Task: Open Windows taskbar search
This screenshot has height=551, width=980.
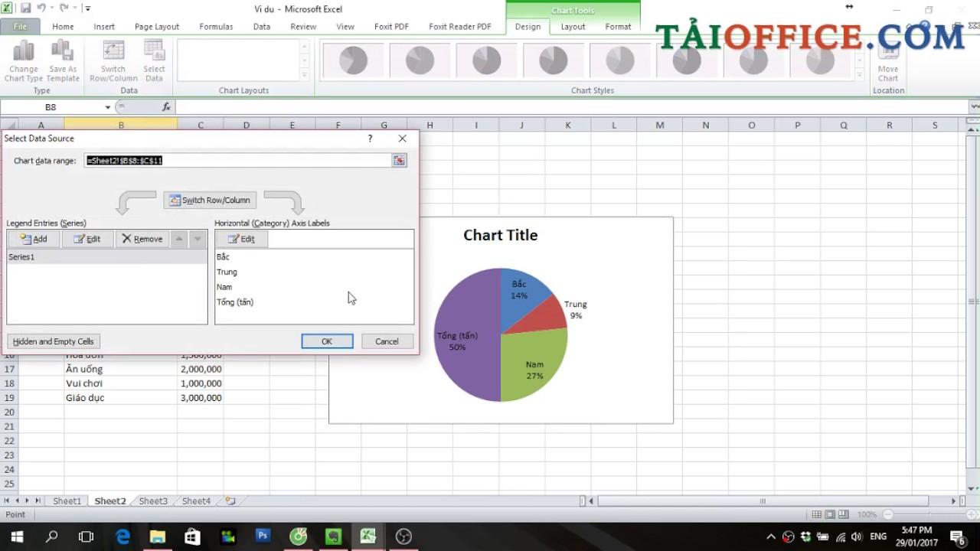Action: [x=51, y=536]
